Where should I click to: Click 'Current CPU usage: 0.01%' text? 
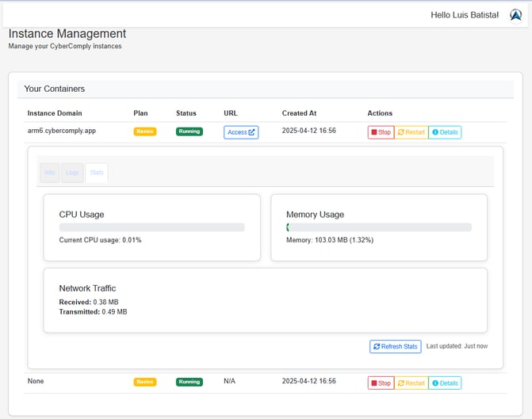point(100,240)
